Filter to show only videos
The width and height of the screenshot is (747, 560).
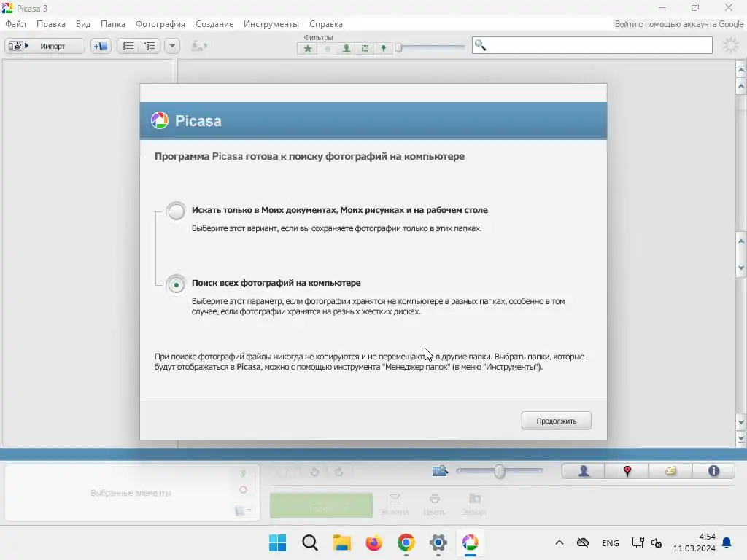point(365,49)
